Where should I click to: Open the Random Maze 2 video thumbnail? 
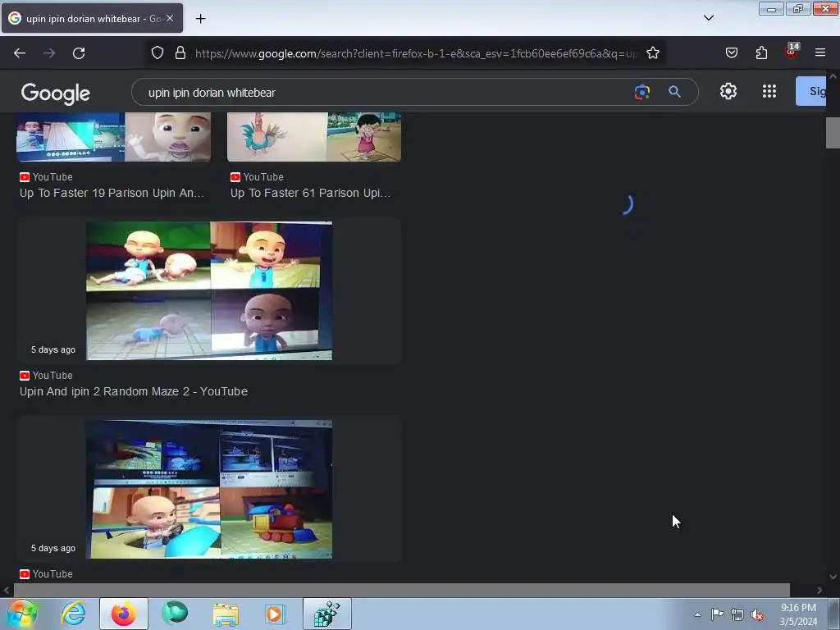pyautogui.click(x=209, y=290)
